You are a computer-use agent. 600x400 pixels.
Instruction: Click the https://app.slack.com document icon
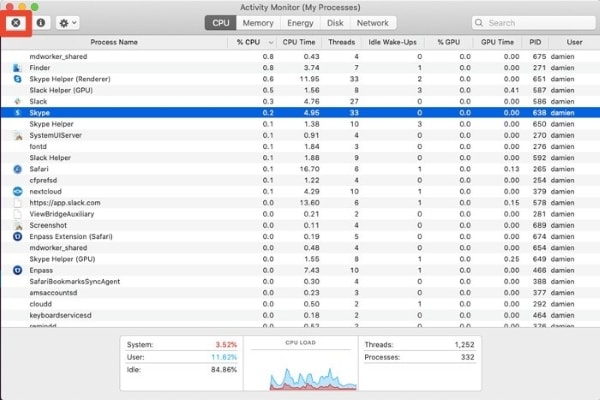coord(17,202)
